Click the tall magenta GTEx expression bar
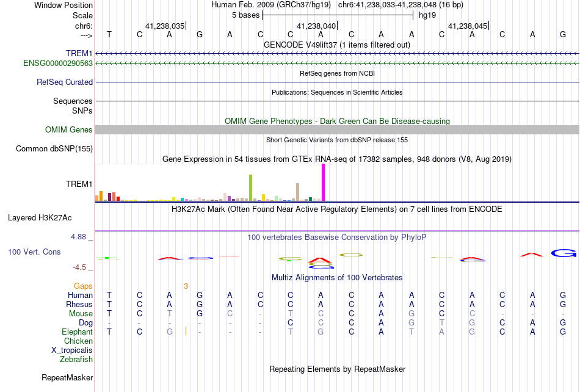Image resolution: width=580 pixels, height=392 pixels. pyautogui.click(x=324, y=183)
